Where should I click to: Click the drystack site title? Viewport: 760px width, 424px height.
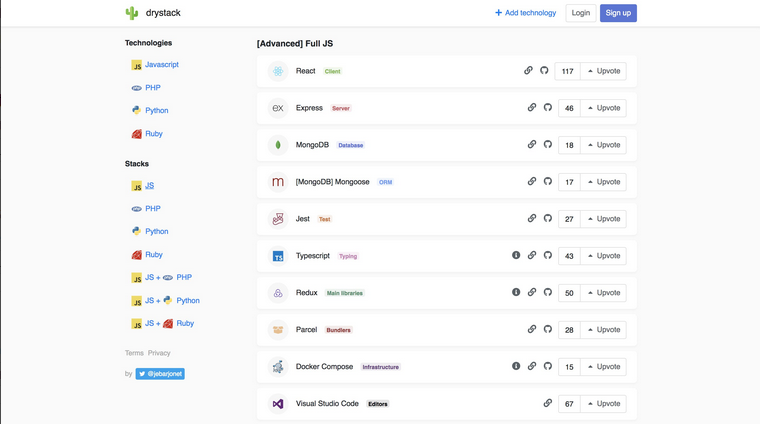point(163,13)
